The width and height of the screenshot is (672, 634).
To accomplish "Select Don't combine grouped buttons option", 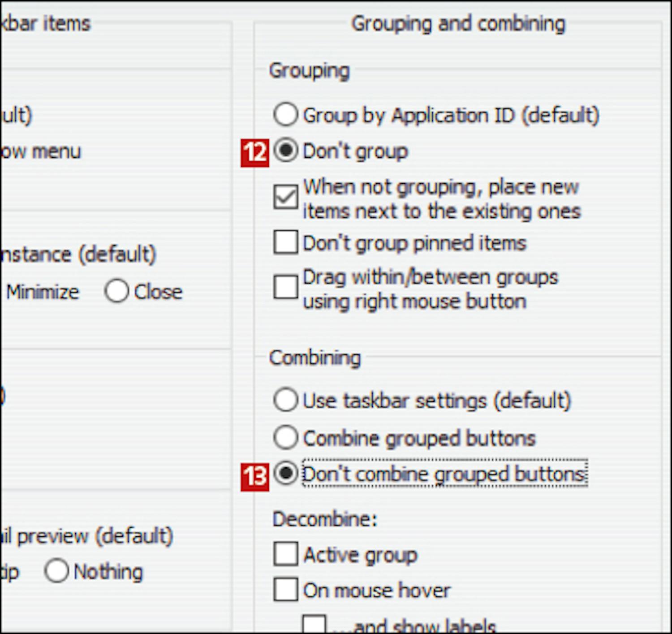I will click(285, 473).
